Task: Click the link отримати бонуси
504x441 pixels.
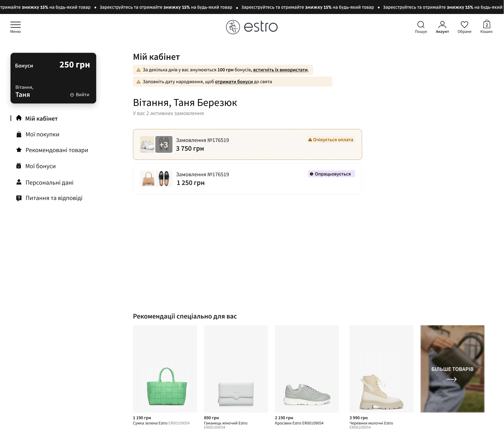Action: tap(234, 82)
